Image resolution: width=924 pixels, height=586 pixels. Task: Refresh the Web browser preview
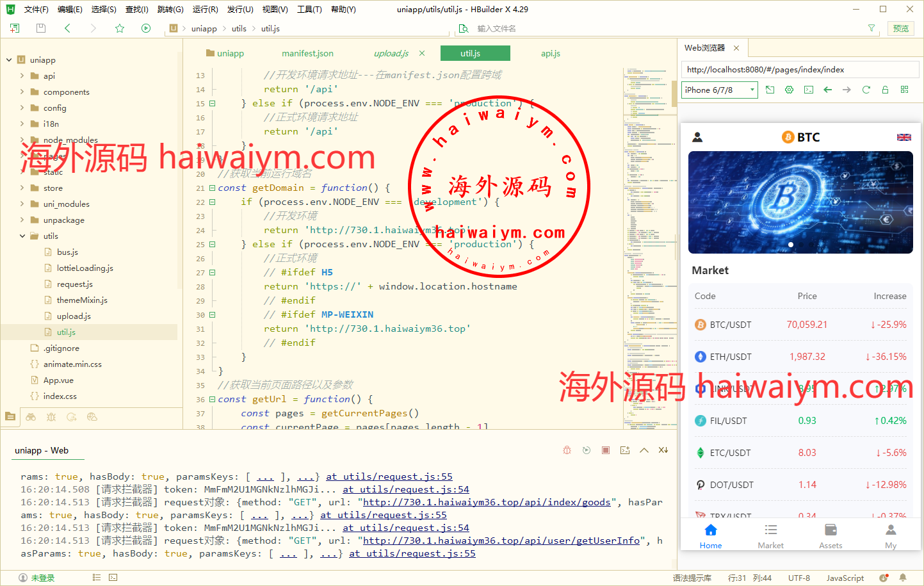[866, 90]
